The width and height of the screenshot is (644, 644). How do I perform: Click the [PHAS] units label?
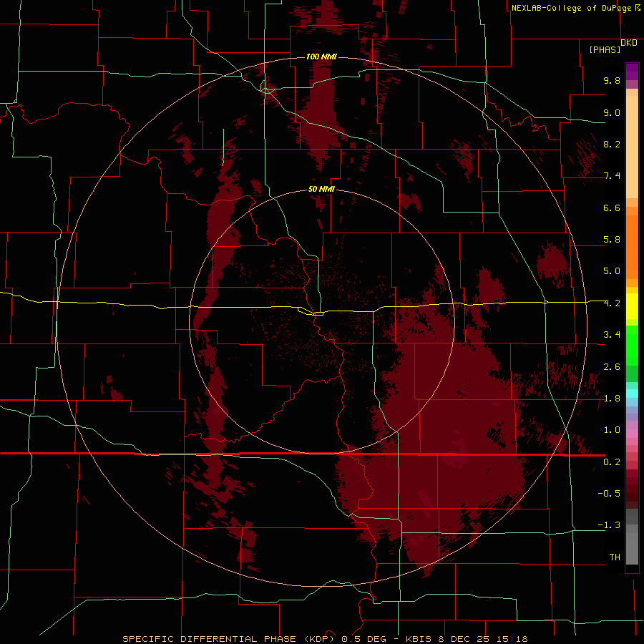(605, 50)
